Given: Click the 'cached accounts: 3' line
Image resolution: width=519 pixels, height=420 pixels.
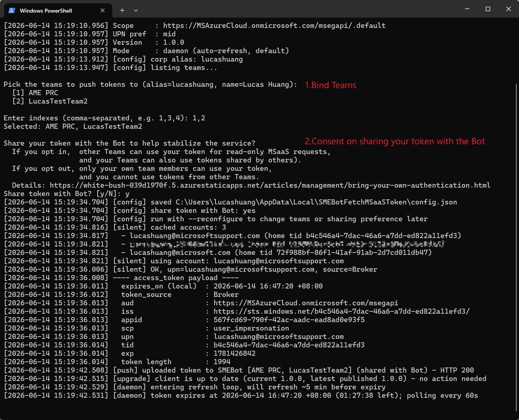Looking at the screenshot, I should pos(115,227).
